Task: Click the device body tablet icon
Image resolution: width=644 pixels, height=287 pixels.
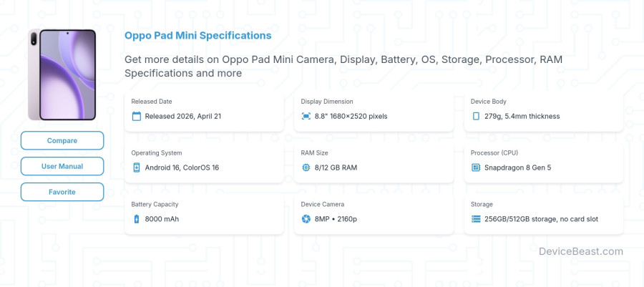Action: [x=476, y=116]
